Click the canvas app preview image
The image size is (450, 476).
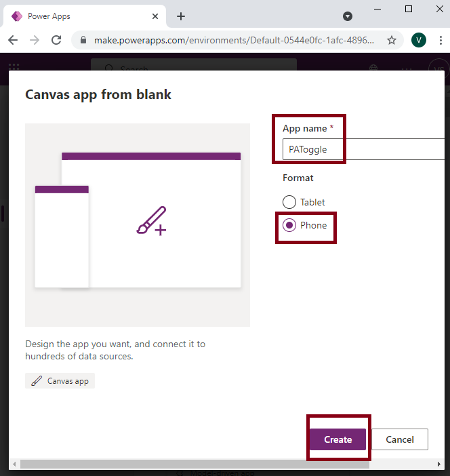click(138, 225)
